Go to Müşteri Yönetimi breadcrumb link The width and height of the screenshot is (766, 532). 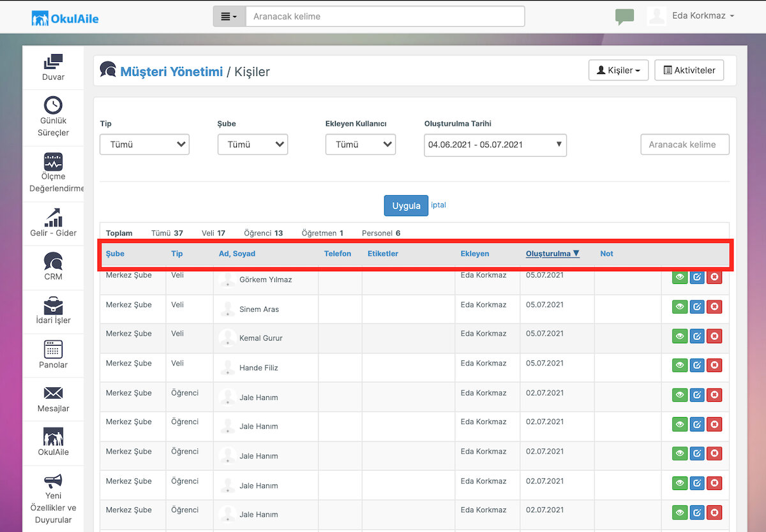click(172, 71)
